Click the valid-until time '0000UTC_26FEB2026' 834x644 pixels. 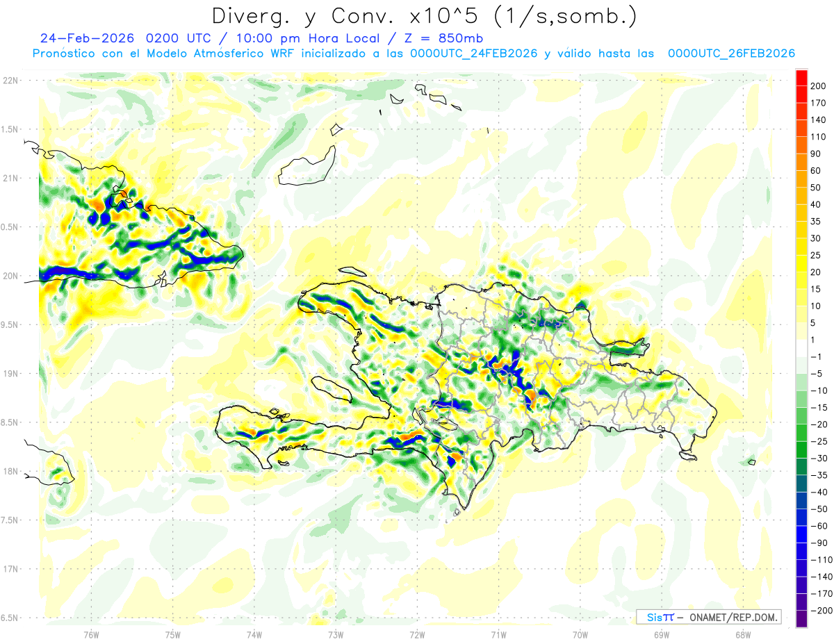pyautogui.click(x=731, y=53)
